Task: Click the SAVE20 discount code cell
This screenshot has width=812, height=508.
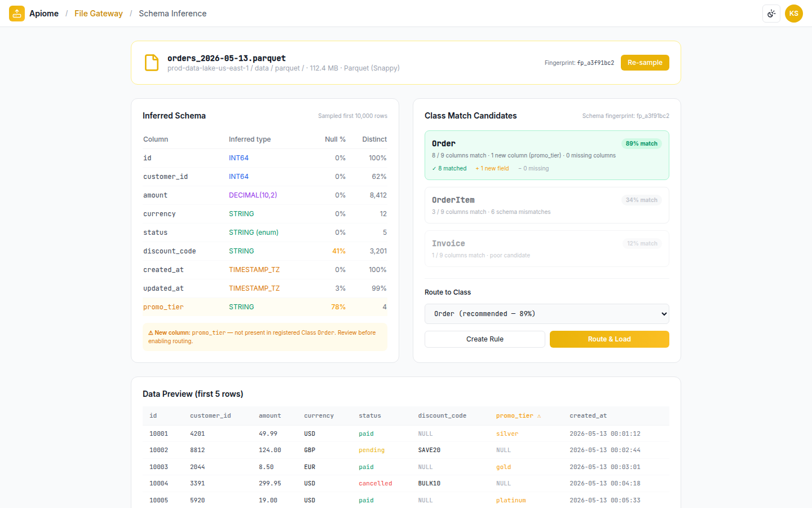Action: tap(429, 450)
